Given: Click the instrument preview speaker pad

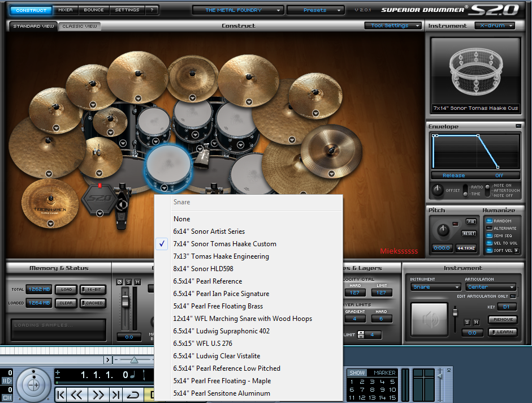Looking at the screenshot, I should (x=429, y=319).
